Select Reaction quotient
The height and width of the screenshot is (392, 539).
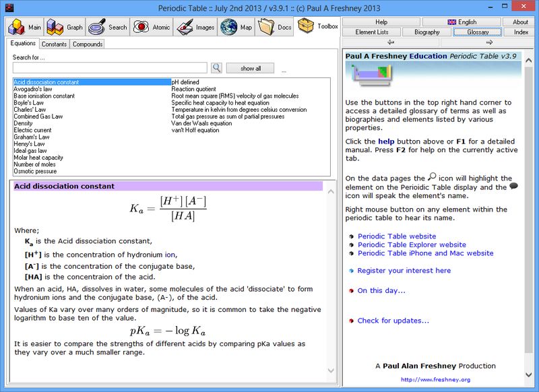(193, 89)
